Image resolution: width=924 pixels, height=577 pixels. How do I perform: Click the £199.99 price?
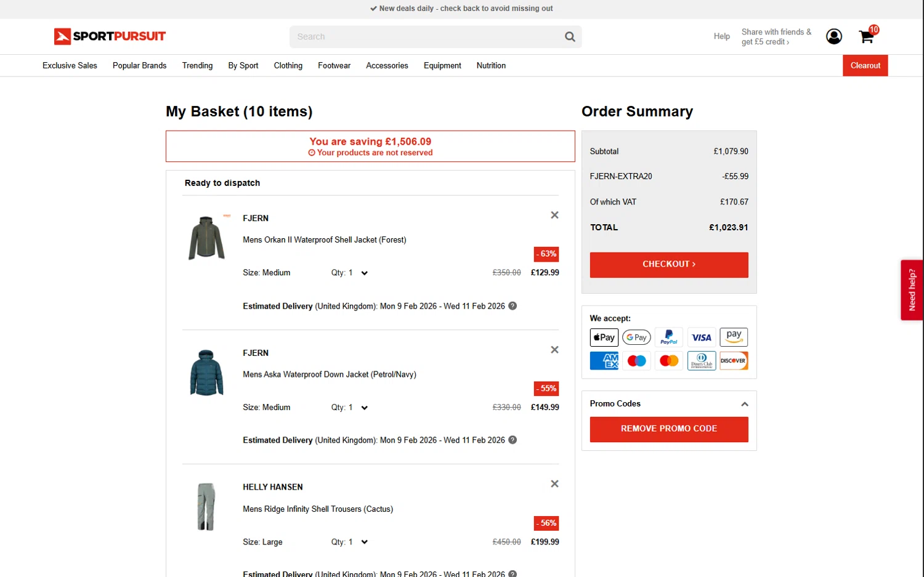[x=545, y=542]
